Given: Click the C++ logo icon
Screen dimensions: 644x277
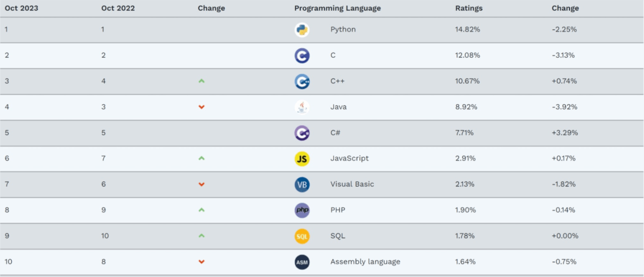Looking at the screenshot, I should pos(302,82).
